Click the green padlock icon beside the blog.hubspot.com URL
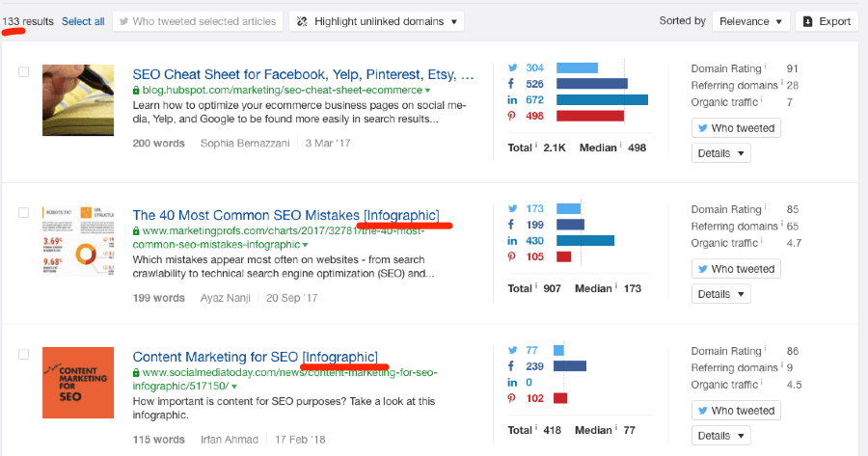 (x=136, y=91)
